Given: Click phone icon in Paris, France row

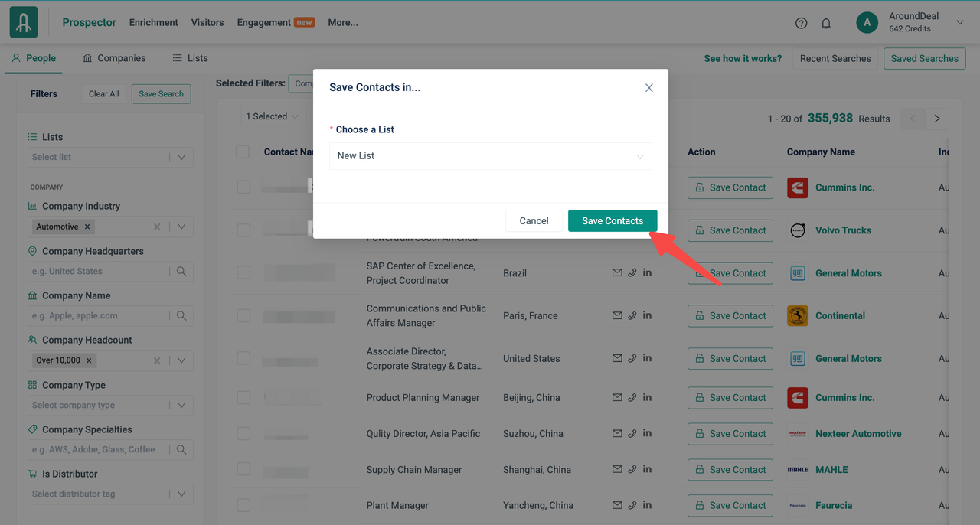Looking at the screenshot, I should [632, 315].
